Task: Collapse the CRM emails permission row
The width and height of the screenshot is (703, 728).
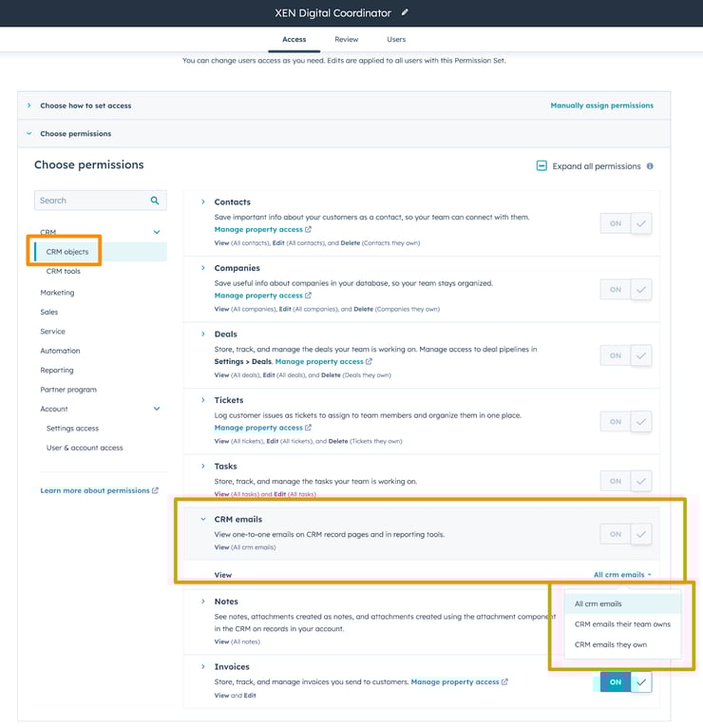Action: pyautogui.click(x=202, y=519)
